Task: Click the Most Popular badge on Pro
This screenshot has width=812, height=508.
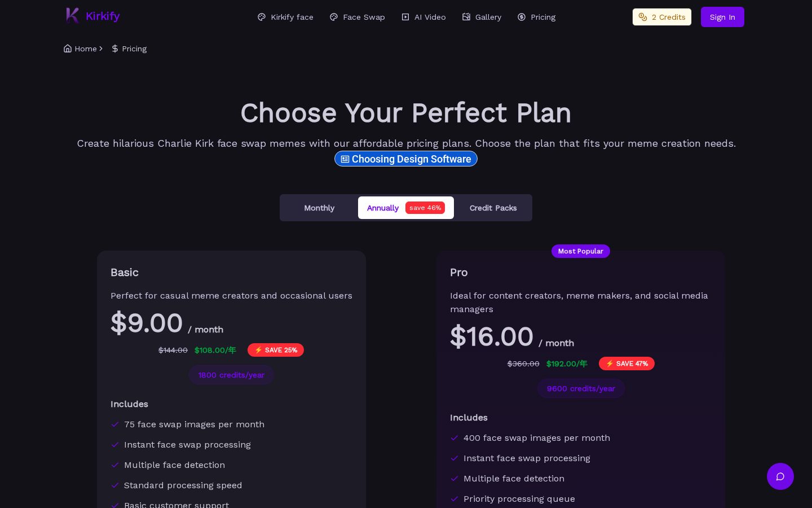Action: [x=581, y=251]
